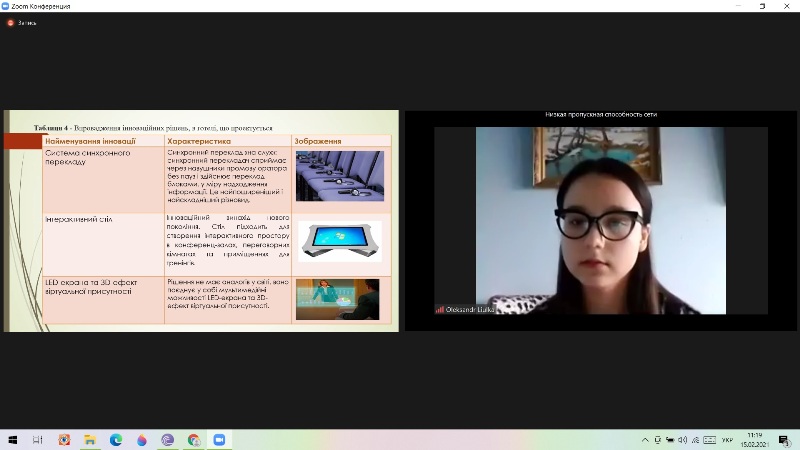Restore down the Zoom window

tap(762, 6)
